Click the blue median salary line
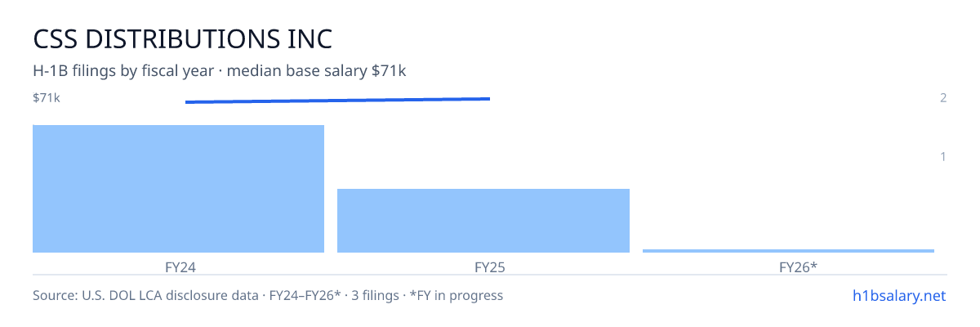Screen dimensions: 980x327 [x=337, y=101]
